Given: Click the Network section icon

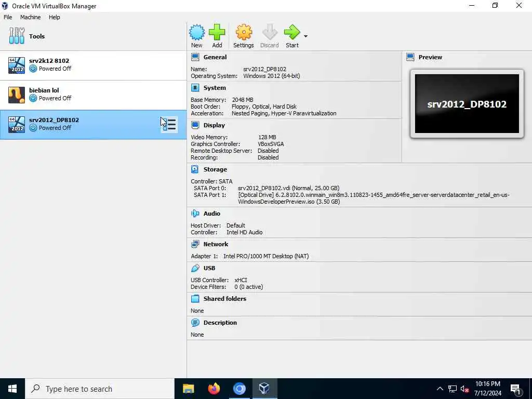Looking at the screenshot, I should [x=195, y=244].
